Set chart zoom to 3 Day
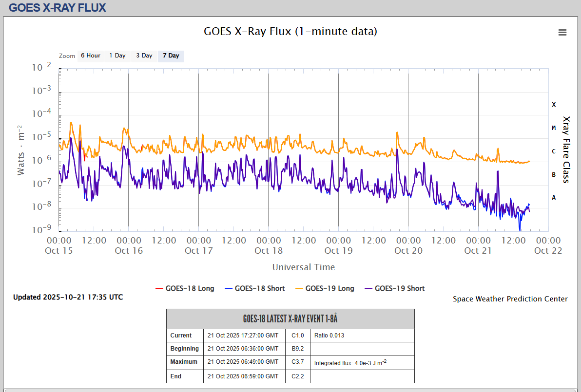Image resolution: width=581 pixels, height=392 pixels. point(144,56)
